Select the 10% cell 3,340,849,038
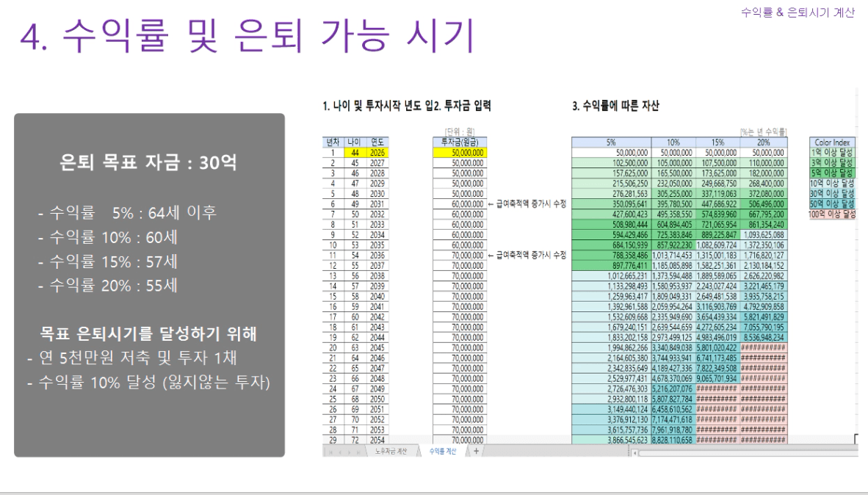Image resolution: width=868 pixels, height=495 pixels. click(673, 347)
